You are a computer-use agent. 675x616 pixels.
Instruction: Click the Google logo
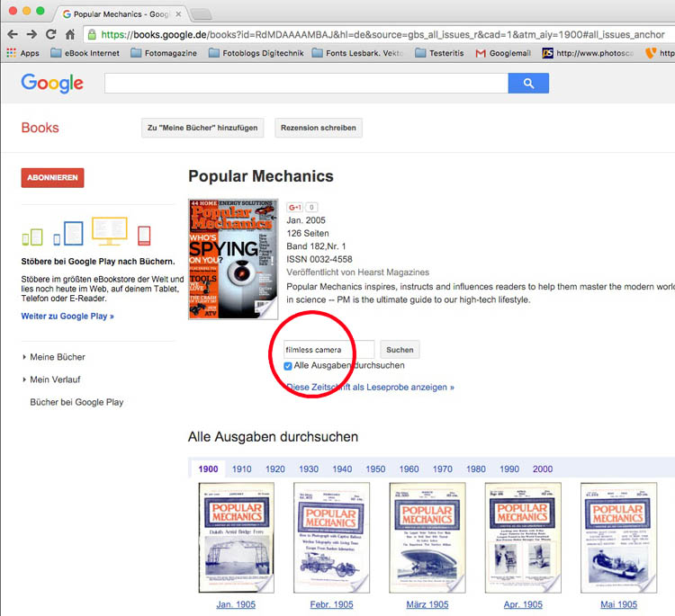tap(52, 83)
